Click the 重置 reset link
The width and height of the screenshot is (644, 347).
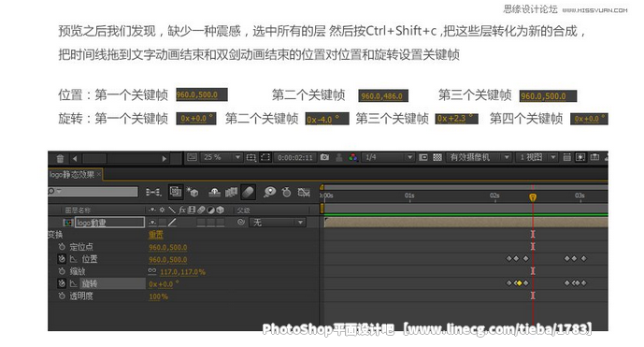pyautogui.click(x=156, y=235)
